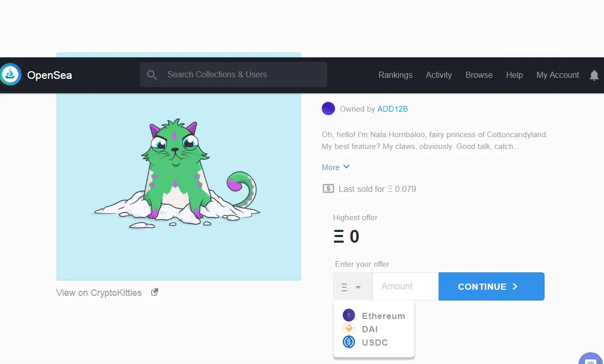Open the chat bubble widget
The image size is (604, 364).
coord(591,360)
